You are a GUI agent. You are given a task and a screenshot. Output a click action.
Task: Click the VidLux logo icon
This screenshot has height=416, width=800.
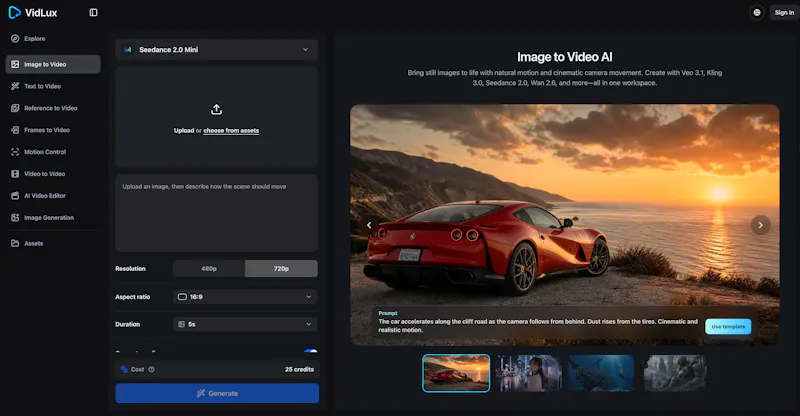tap(14, 12)
